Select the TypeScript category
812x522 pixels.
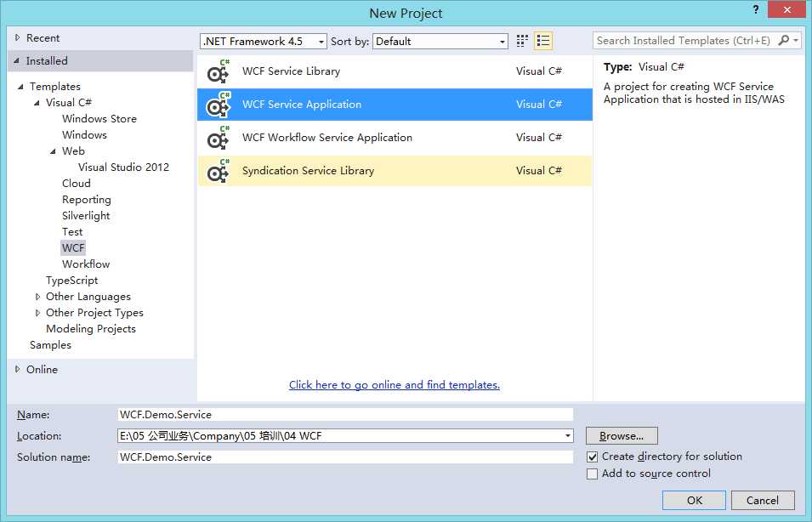[x=72, y=281]
